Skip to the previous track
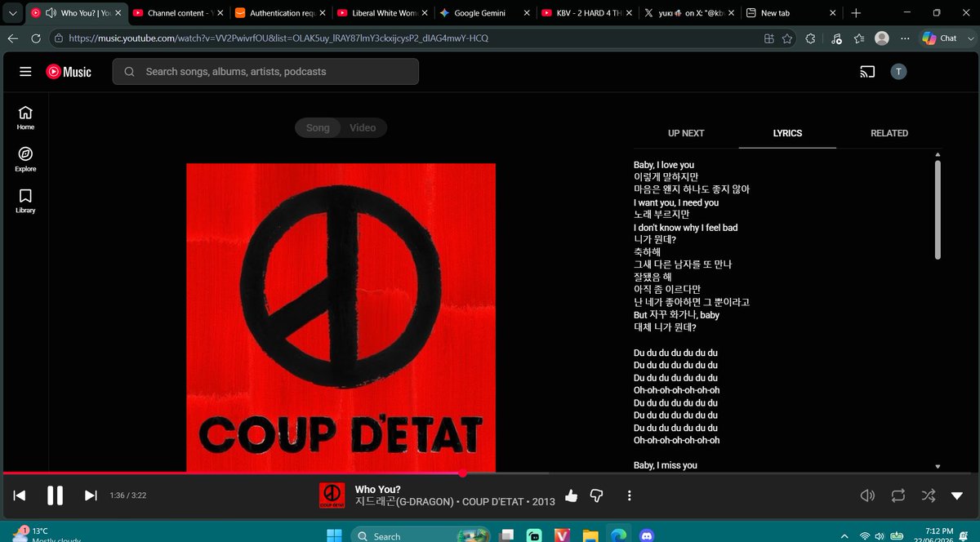This screenshot has width=980, height=542. click(x=20, y=495)
